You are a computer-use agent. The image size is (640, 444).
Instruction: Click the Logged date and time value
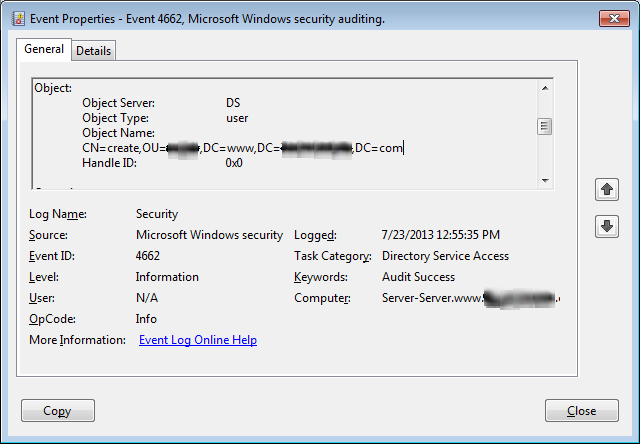point(440,235)
